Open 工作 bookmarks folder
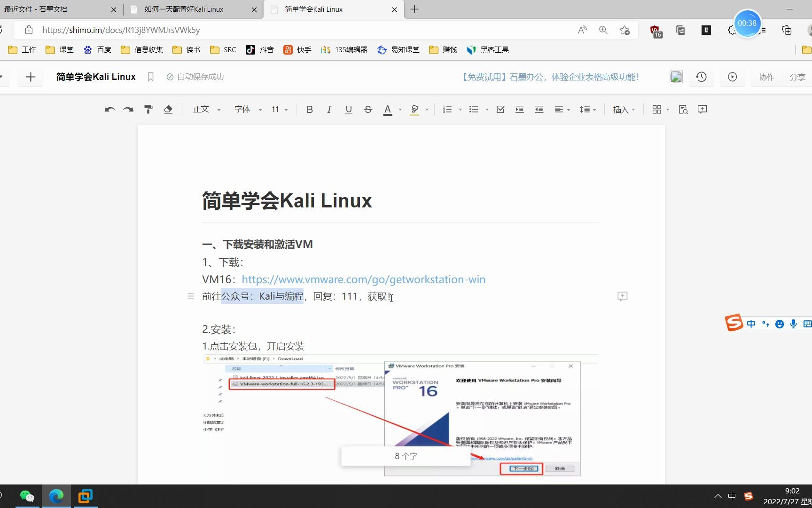Screen dimensions: 812x508 pos(22,50)
